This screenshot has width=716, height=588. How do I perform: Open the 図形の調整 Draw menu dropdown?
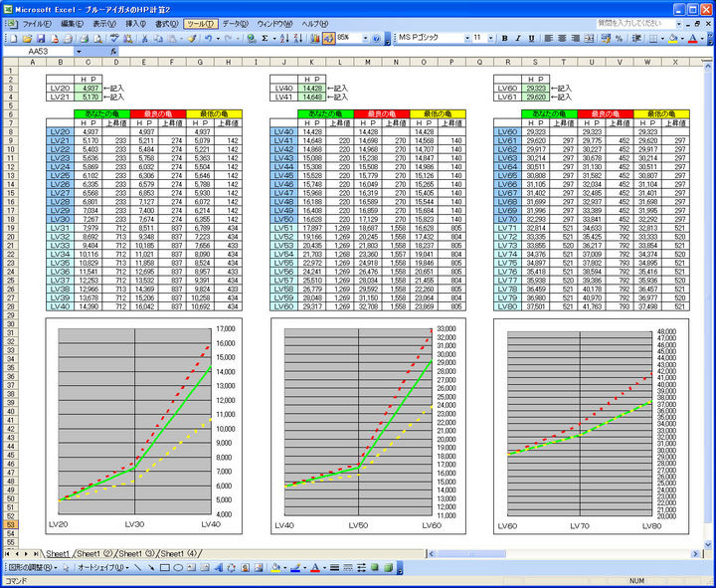33,568
